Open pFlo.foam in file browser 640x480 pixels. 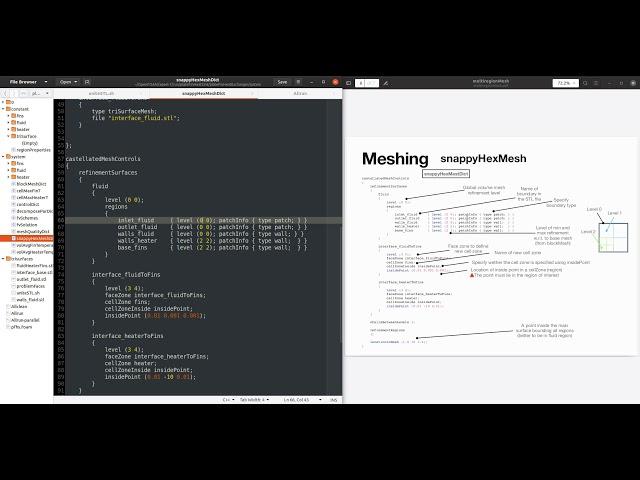click(22, 327)
